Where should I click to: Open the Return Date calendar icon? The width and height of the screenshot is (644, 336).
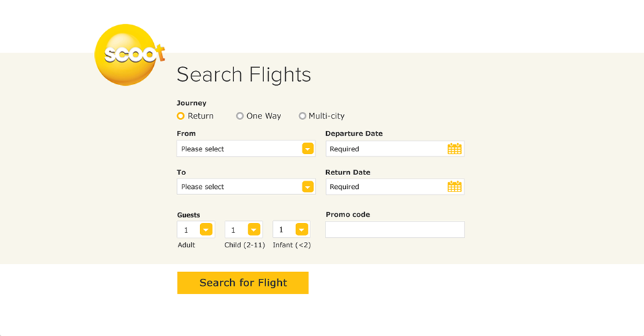[454, 187]
